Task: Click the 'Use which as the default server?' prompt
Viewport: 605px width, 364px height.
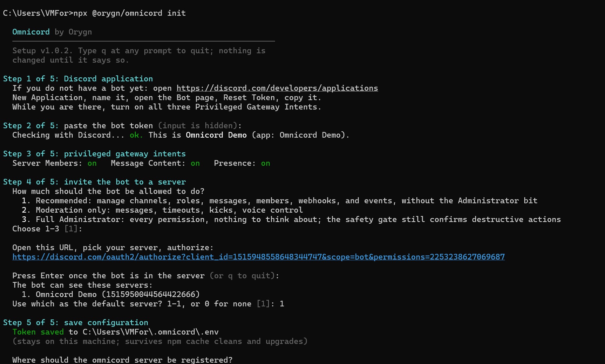Action: (x=148, y=304)
